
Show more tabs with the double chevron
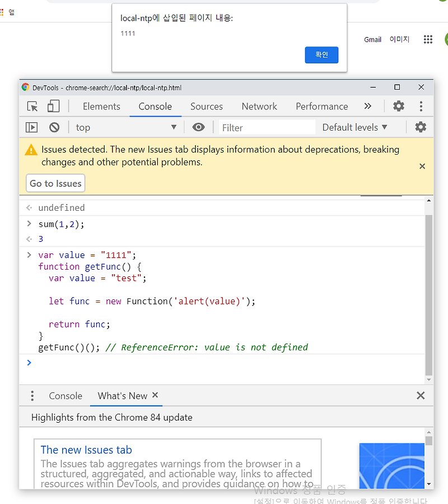pyautogui.click(x=368, y=106)
